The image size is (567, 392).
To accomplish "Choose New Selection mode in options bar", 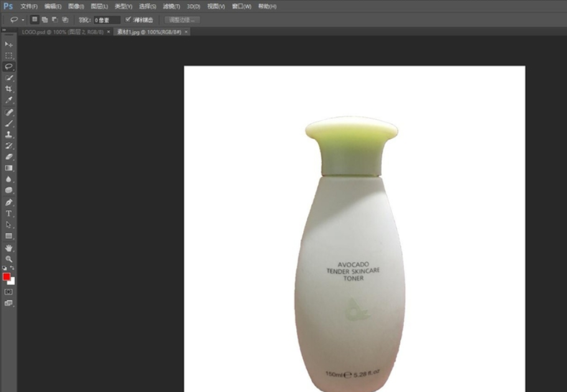I will coord(34,19).
